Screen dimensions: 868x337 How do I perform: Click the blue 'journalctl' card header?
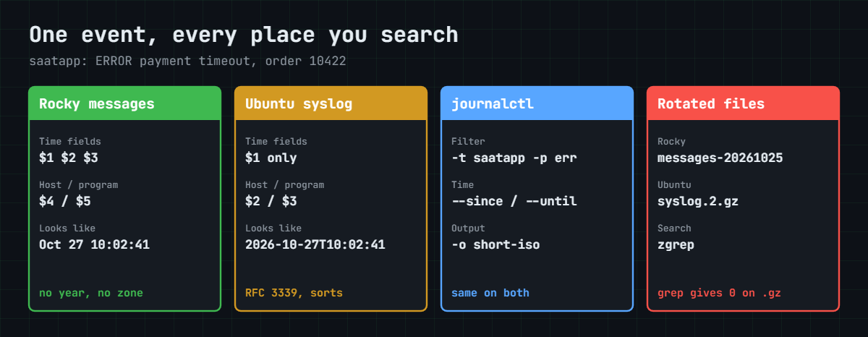(x=537, y=103)
